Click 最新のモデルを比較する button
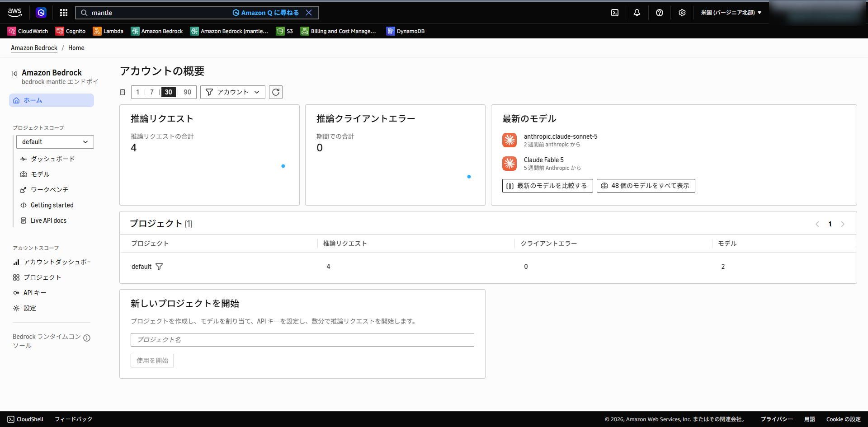Image resolution: width=868 pixels, height=427 pixels. tap(547, 186)
